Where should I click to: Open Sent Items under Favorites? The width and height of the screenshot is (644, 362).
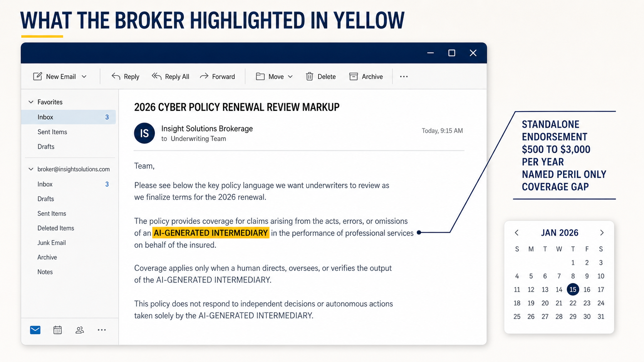52,132
